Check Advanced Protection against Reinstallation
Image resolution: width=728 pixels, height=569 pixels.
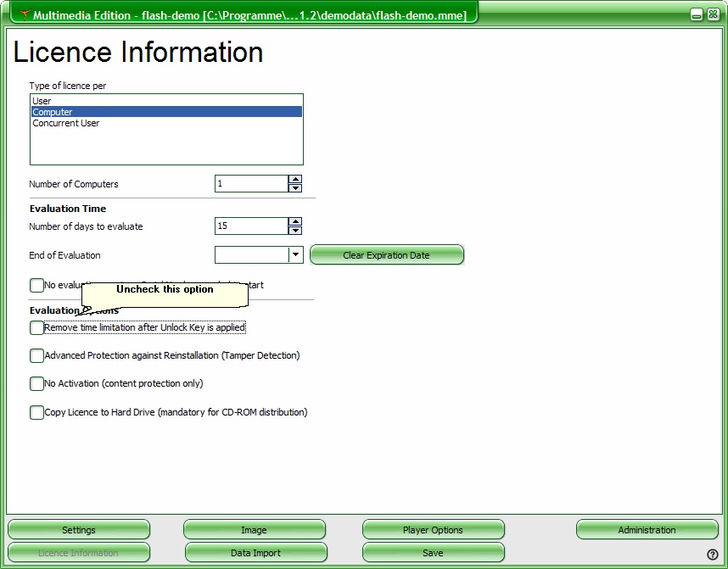coord(36,355)
